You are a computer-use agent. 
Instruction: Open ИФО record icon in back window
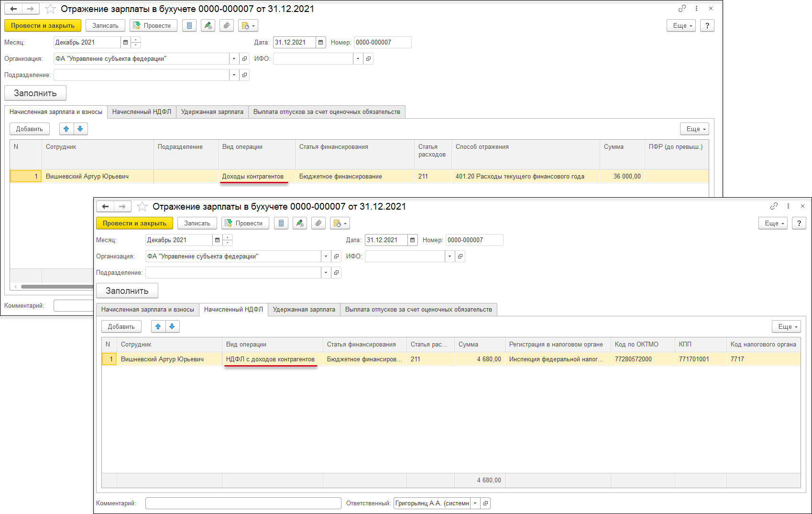pyautogui.click(x=368, y=58)
